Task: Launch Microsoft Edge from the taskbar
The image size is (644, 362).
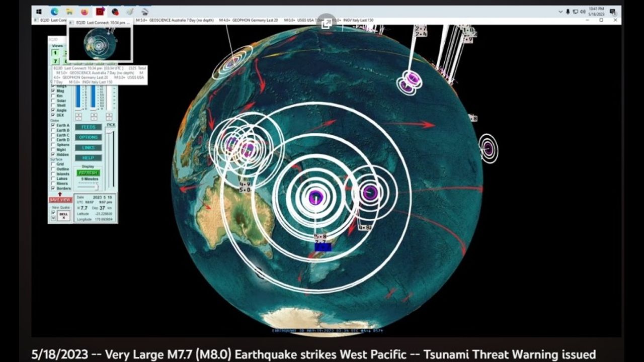Action: (54, 12)
